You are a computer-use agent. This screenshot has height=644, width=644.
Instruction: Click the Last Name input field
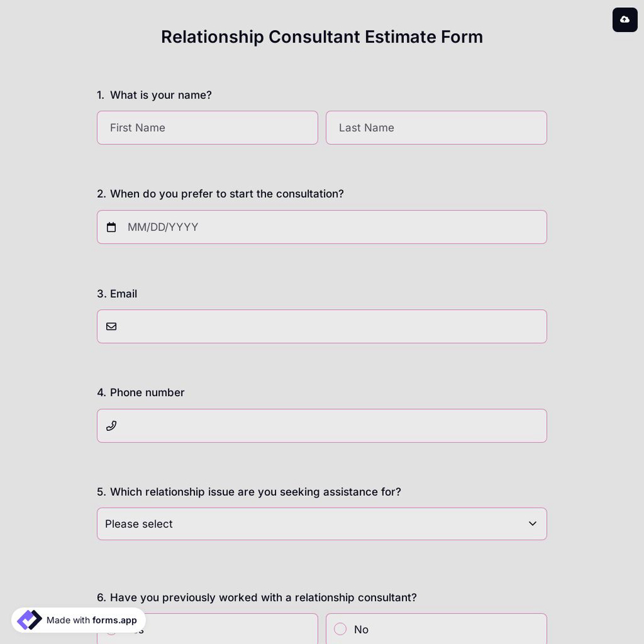tap(436, 128)
